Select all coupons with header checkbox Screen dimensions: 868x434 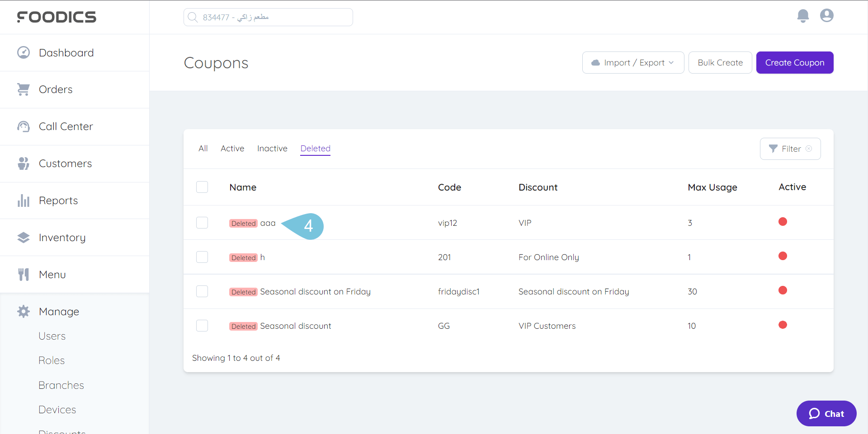202,187
